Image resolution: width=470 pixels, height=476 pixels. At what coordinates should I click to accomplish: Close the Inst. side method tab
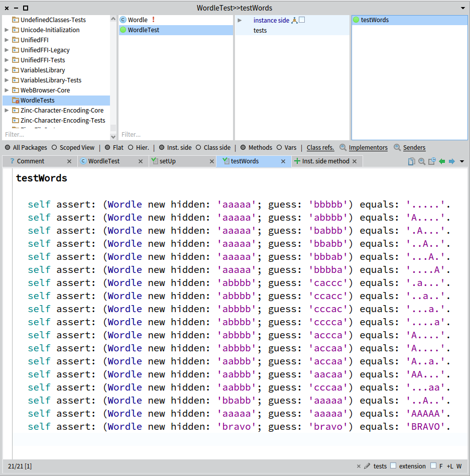point(355,161)
